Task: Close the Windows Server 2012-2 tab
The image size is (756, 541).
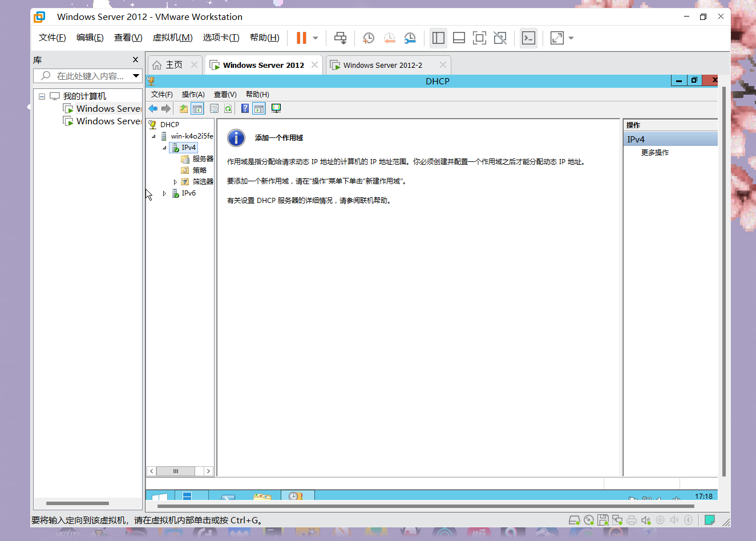Action: pyautogui.click(x=443, y=65)
